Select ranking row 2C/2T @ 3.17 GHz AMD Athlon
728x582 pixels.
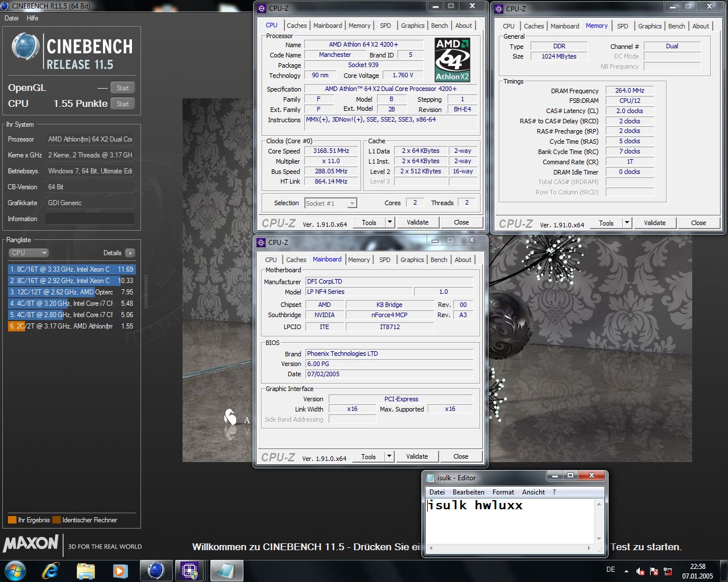[72, 326]
